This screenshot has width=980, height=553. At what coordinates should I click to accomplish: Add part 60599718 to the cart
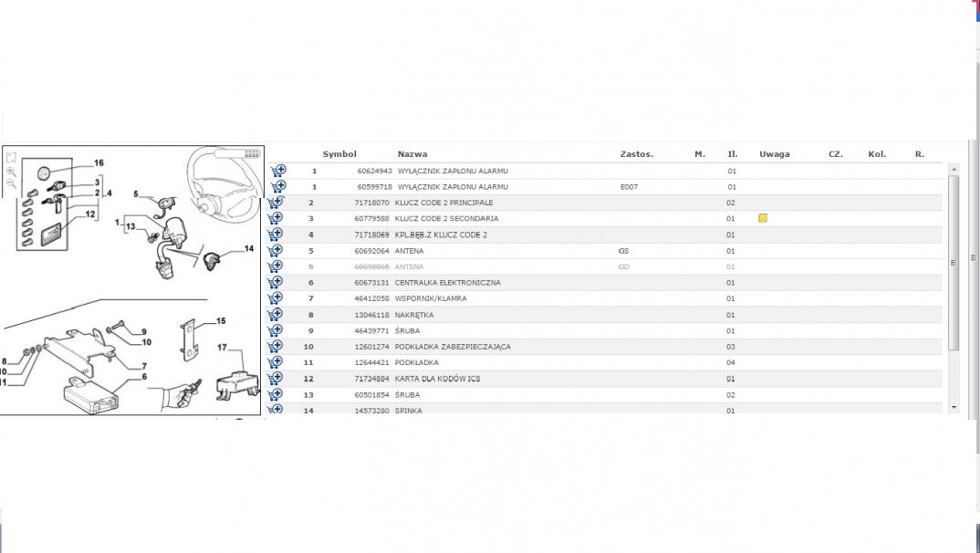278,186
